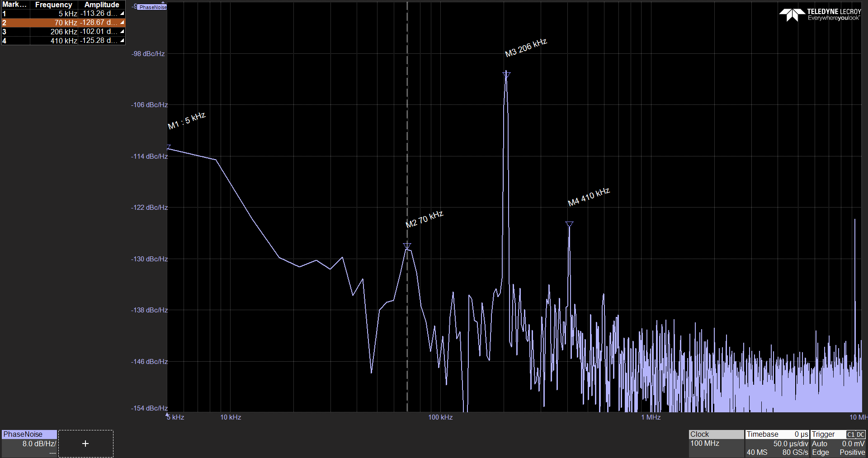Image resolution: width=868 pixels, height=458 pixels.
Task: Select the 206 kHz row in marker table
Action: coord(63,32)
